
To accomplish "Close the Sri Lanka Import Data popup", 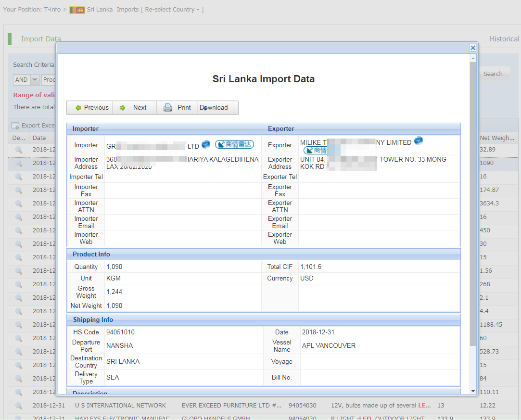I will pyautogui.click(x=472, y=48).
